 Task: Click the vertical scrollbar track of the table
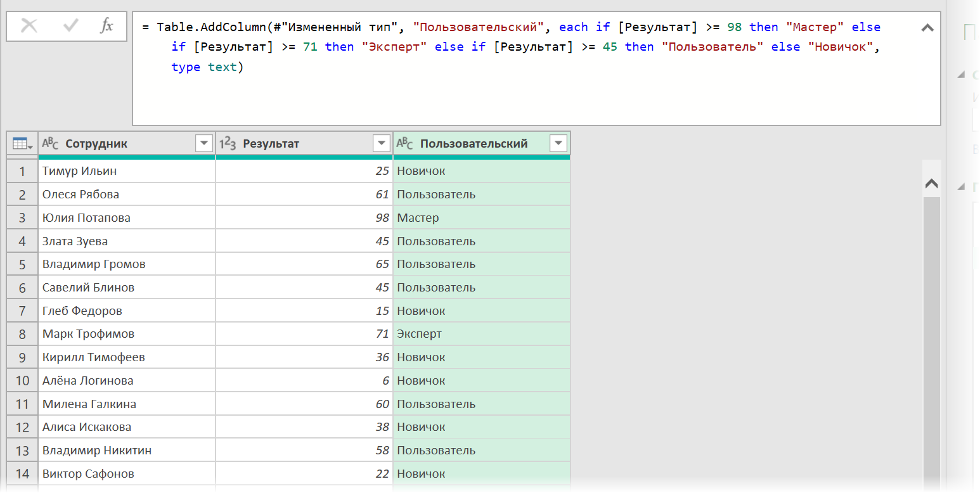click(x=931, y=342)
